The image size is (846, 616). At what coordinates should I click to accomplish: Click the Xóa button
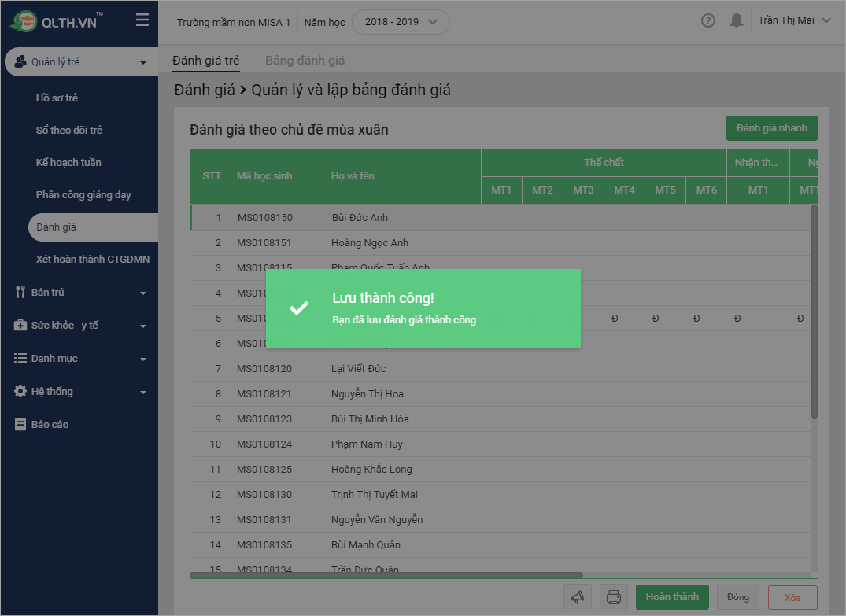click(792, 598)
